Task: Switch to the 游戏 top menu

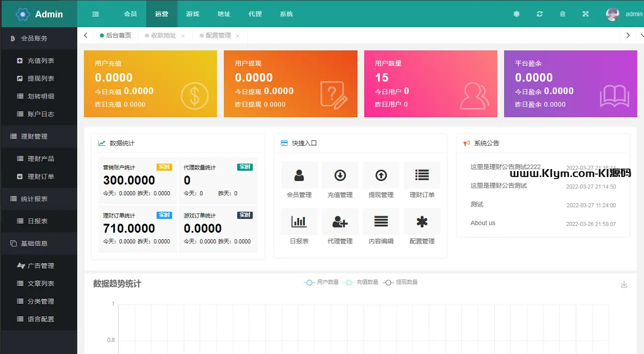Action: [x=193, y=14]
